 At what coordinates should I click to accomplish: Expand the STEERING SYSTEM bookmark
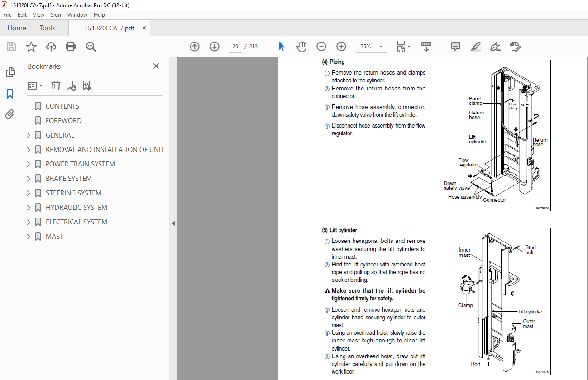coord(29,193)
